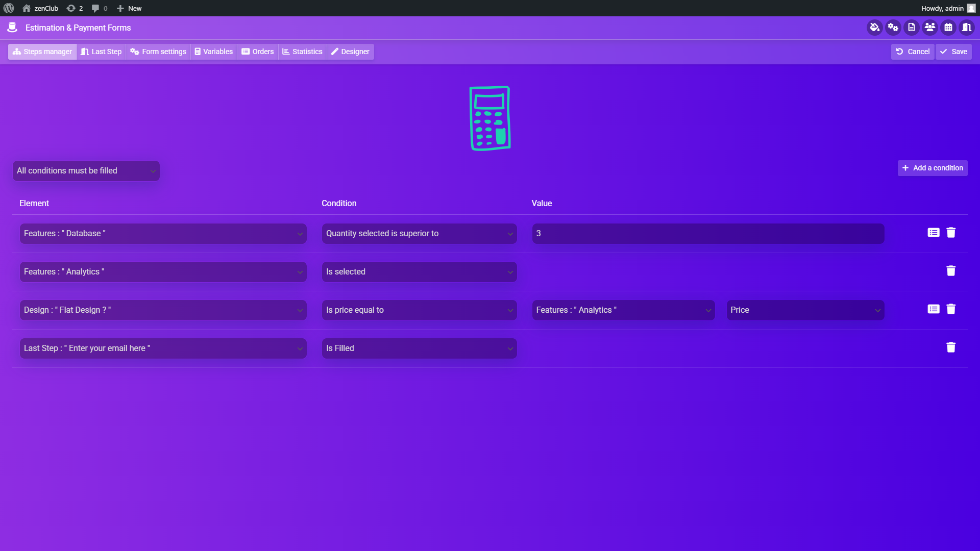980x551 pixels.
Task: Expand the Is price equal to dropdown
Action: [x=420, y=310]
